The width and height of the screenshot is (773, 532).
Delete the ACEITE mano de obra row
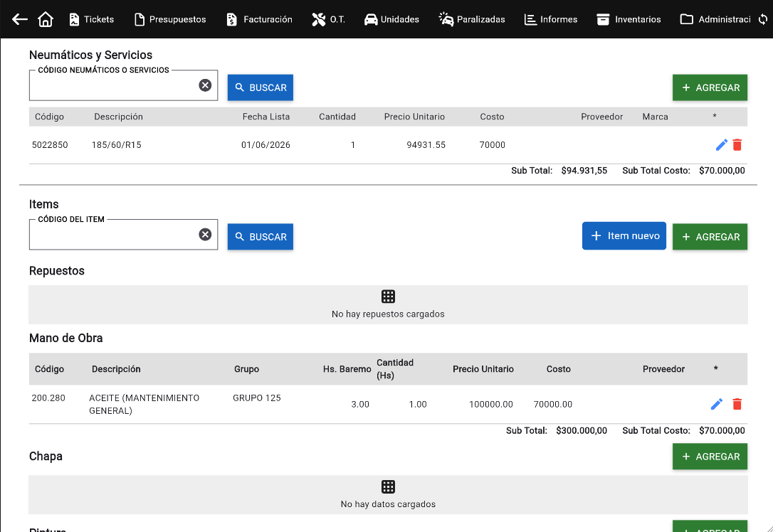[737, 405]
